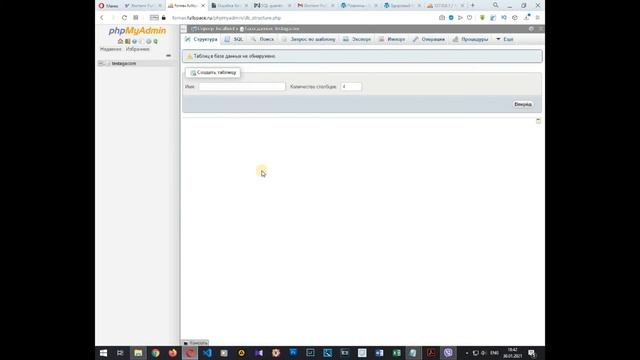Open Opera Меню button
The width and height of the screenshot is (640, 360).
click(x=108, y=6)
